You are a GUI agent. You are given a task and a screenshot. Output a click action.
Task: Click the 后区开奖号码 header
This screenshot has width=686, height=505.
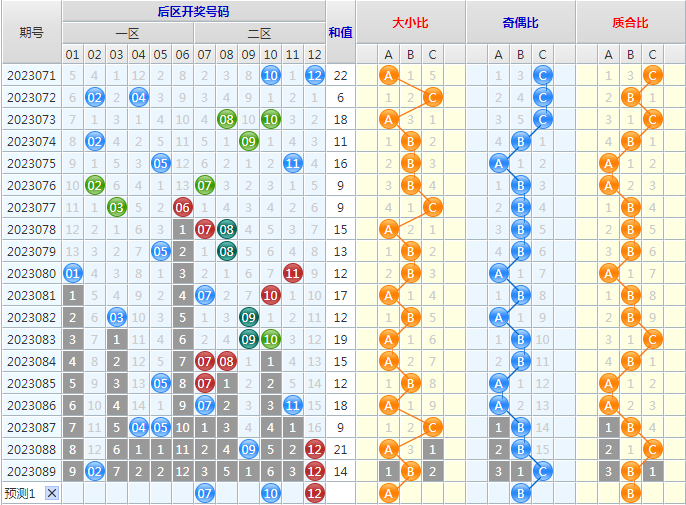pos(194,11)
